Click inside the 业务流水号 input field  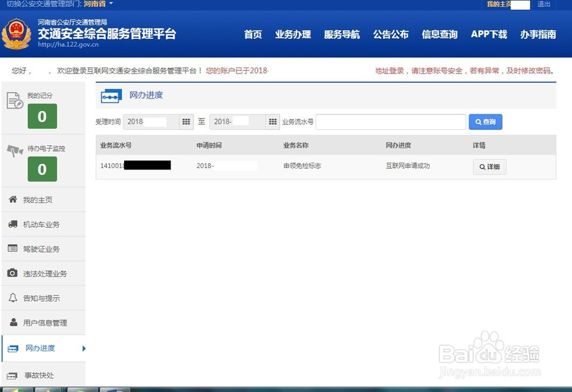tap(391, 121)
